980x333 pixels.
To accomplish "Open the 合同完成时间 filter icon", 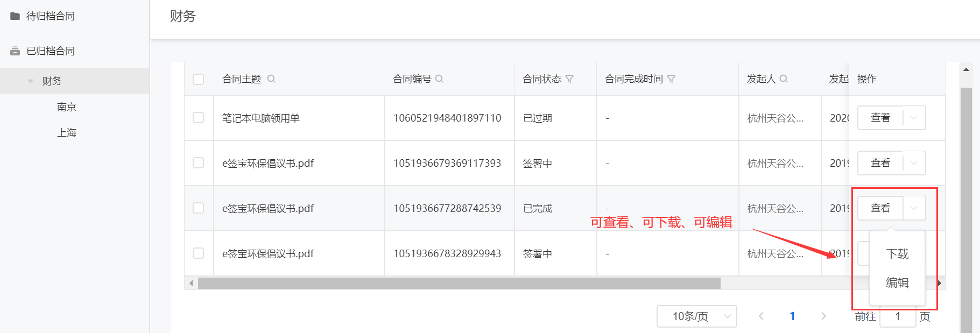I will [x=671, y=79].
